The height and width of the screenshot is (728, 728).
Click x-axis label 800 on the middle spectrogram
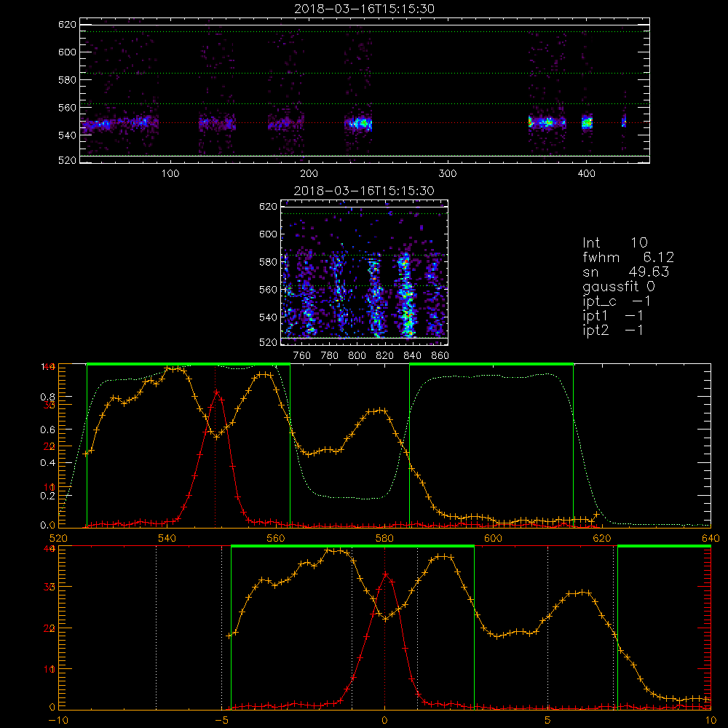coord(357,356)
